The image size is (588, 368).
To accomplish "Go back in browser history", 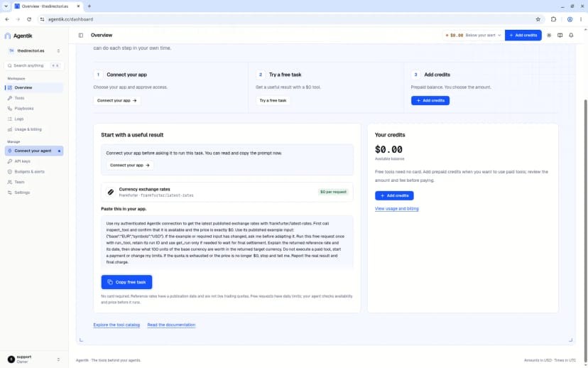I will [7, 19].
